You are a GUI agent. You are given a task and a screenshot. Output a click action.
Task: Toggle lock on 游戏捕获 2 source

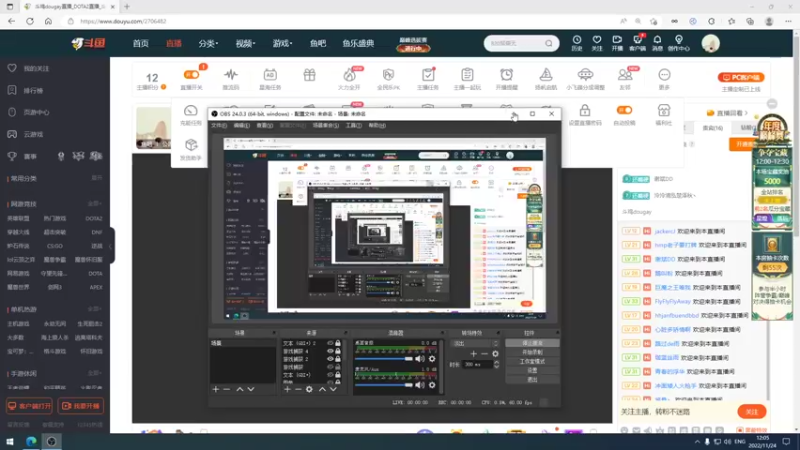click(x=338, y=359)
